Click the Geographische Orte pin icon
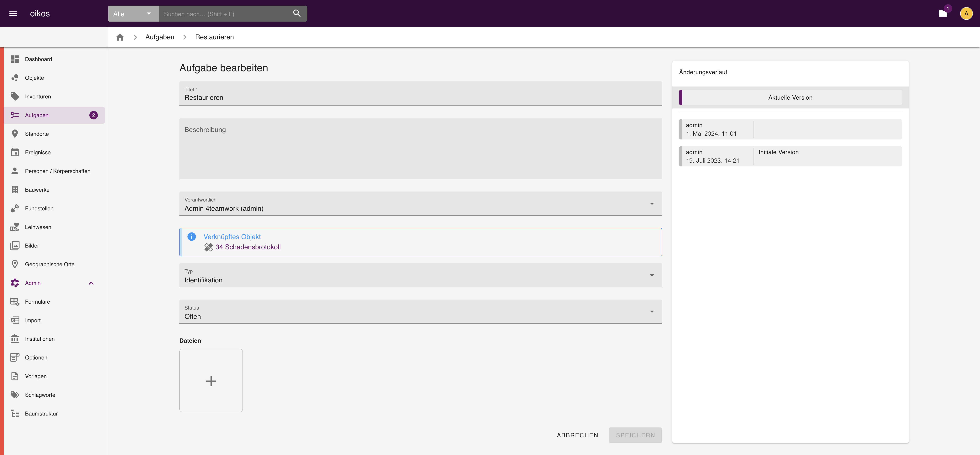 click(x=15, y=264)
